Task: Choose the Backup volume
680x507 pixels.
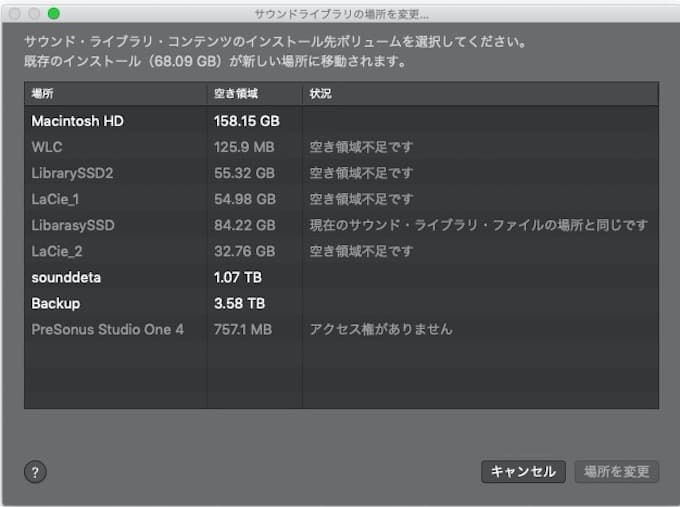Action: tap(341, 303)
